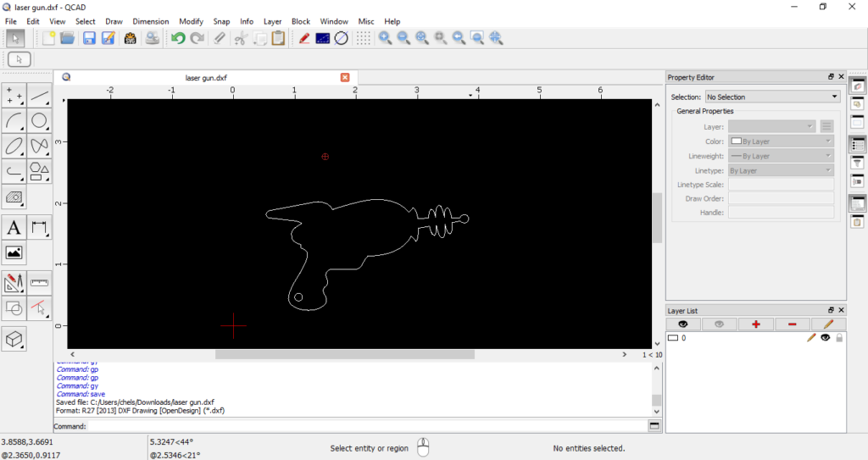
Task: Show all layers with the black eye button
Action: pos(683,324)
